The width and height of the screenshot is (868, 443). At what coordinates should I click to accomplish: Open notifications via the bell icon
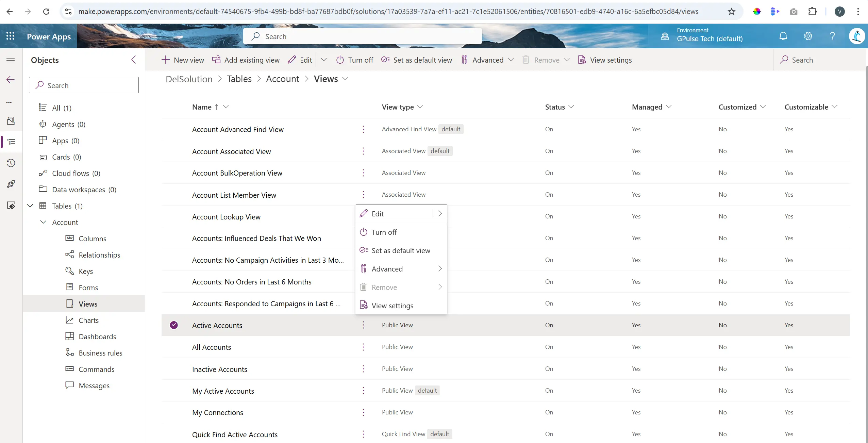point(783,36)
